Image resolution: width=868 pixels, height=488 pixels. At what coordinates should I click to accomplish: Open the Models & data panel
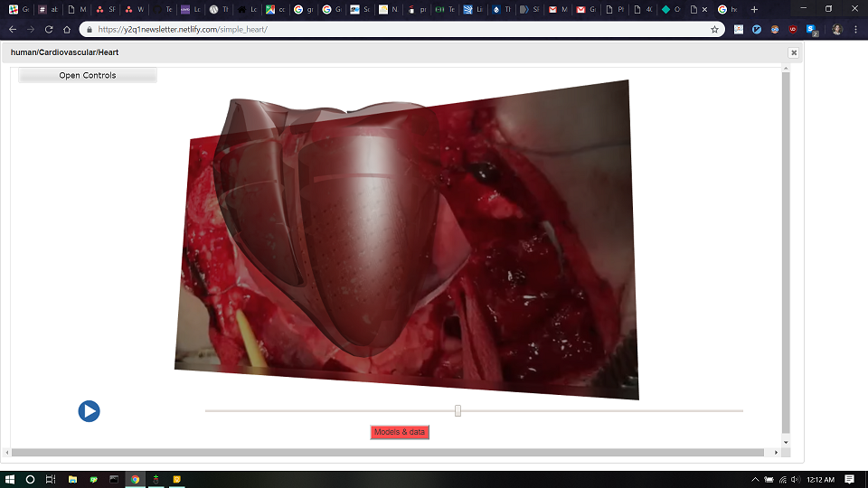click(x=400, y=432)
